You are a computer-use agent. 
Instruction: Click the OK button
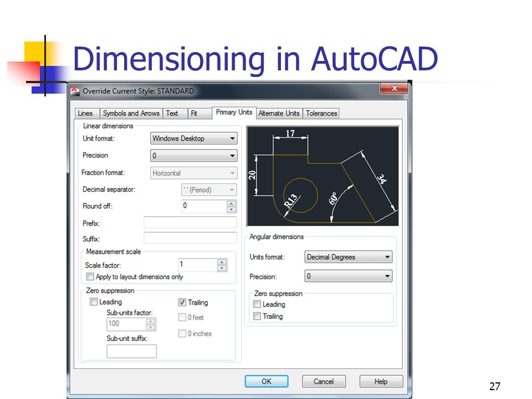pos(267,381)
